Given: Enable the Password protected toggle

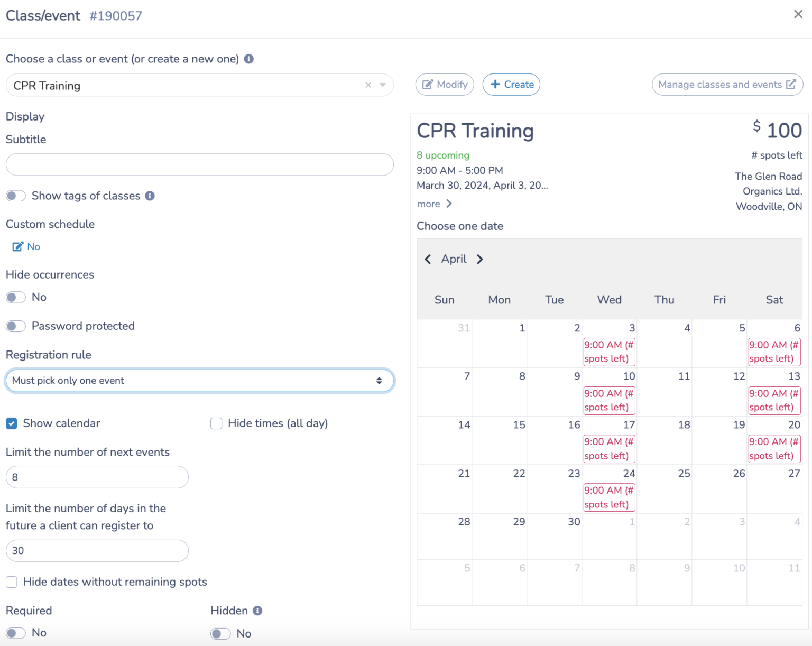Looking at the screenshot, I should pos(16,326).
